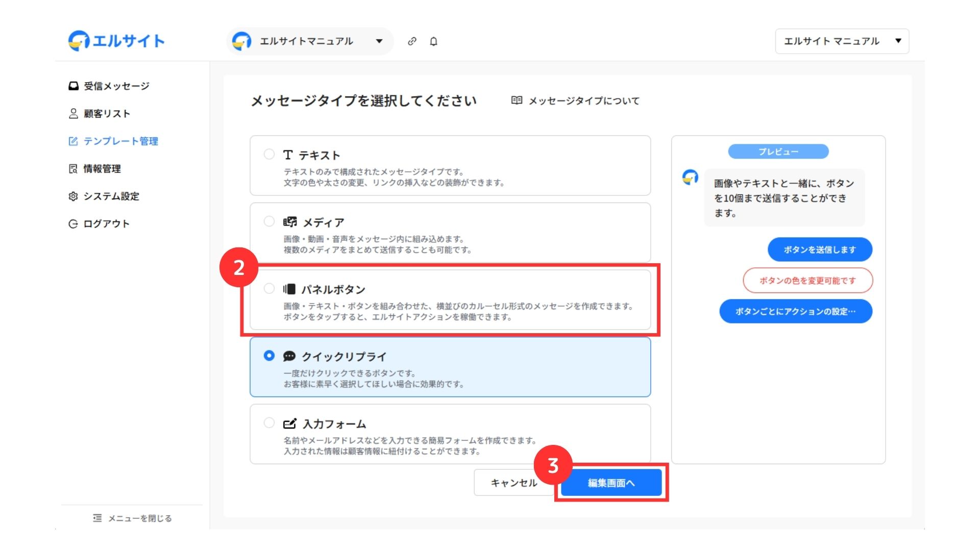This screenshot has width=980, height=551.
Task: Go to 顧客リスト menu item
Action: 107,114
